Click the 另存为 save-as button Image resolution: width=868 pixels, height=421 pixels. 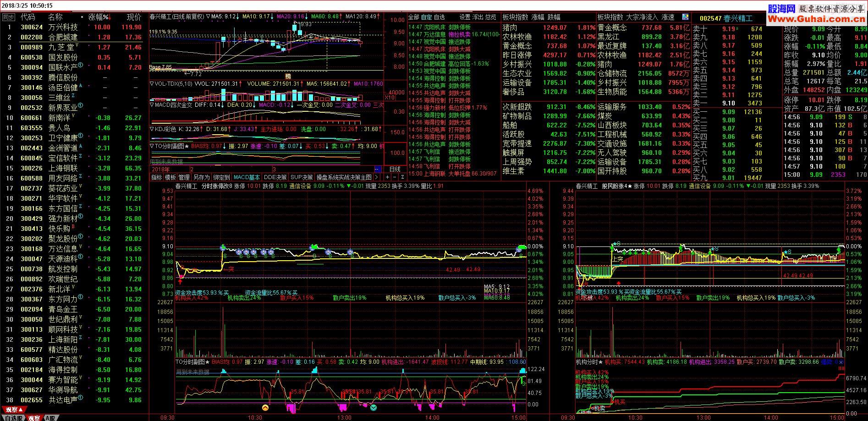point(201,177)
